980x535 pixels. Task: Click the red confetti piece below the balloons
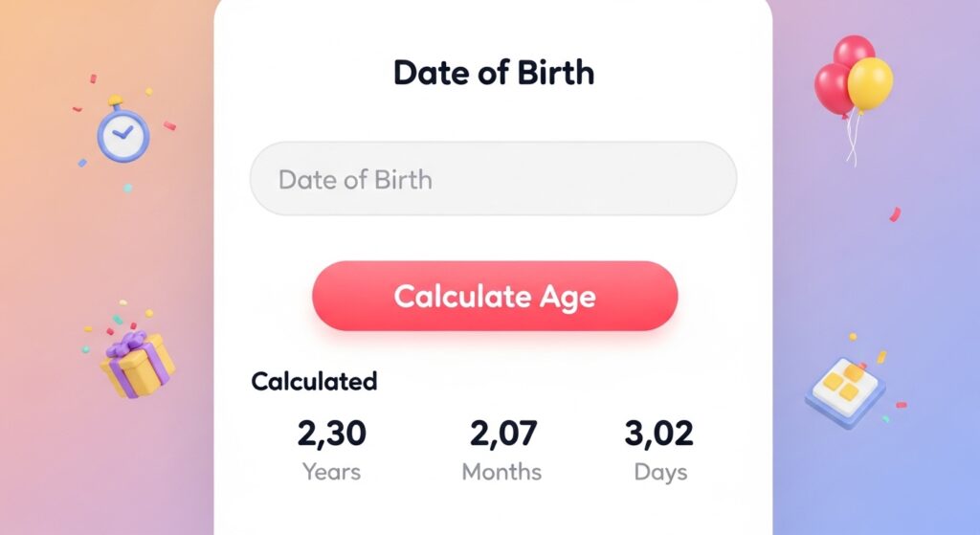895,214
